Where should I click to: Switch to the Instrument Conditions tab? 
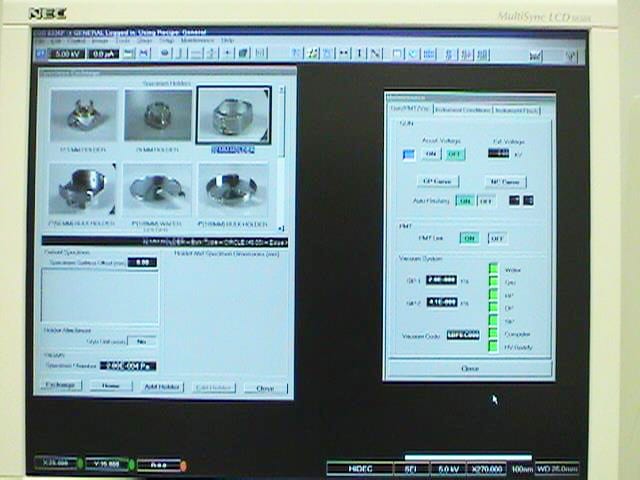(x=462, y=110)
